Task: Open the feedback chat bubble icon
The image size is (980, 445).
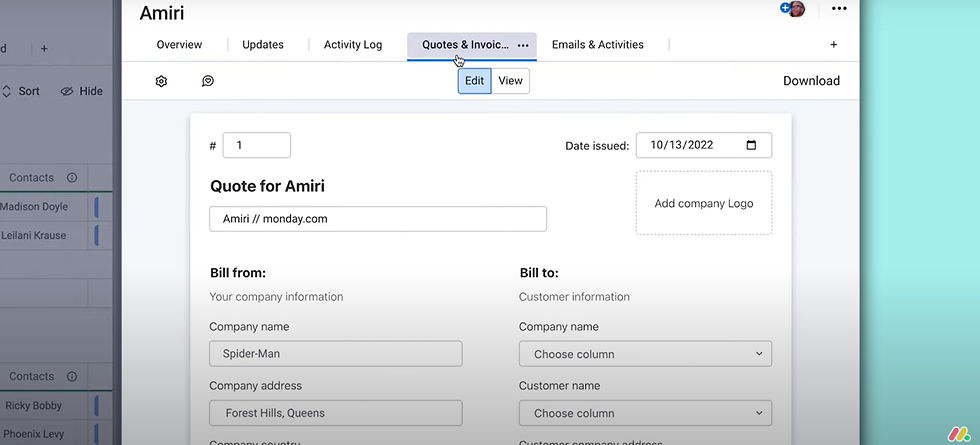Action: point(208,81)
